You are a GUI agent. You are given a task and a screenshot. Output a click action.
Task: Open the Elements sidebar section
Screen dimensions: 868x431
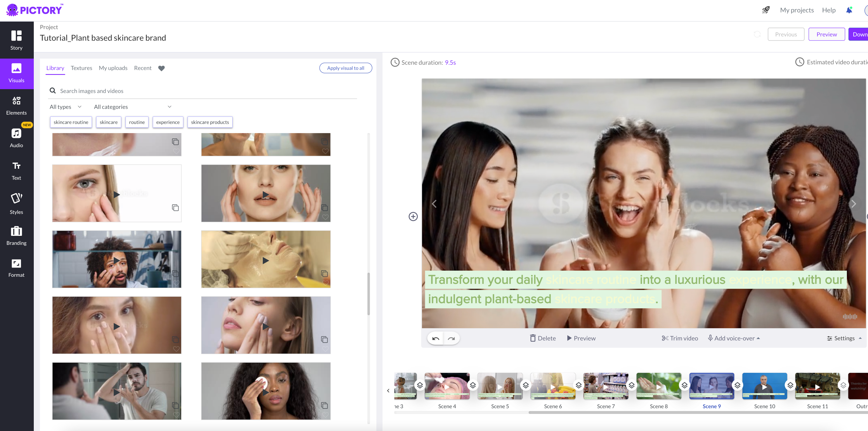coord(16,106)
